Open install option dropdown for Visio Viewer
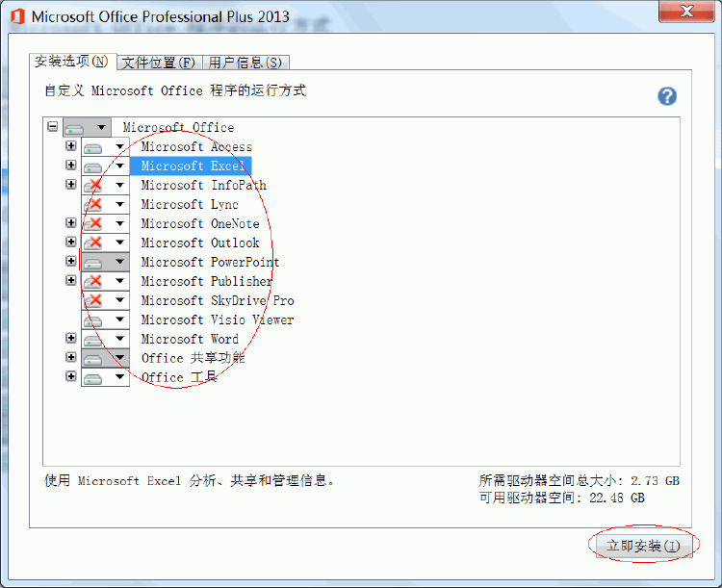722x588 pixels. [x=119, y=320]
